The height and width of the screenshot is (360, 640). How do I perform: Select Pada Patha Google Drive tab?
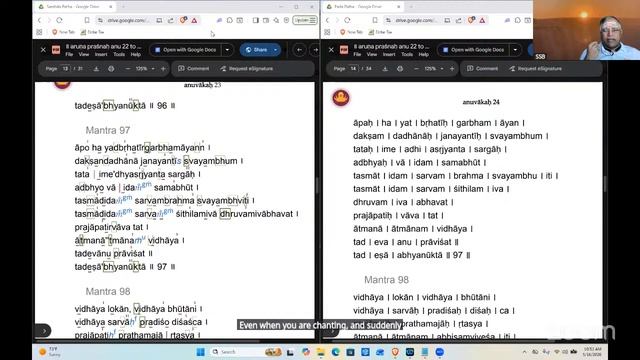(x=363, y=7)
